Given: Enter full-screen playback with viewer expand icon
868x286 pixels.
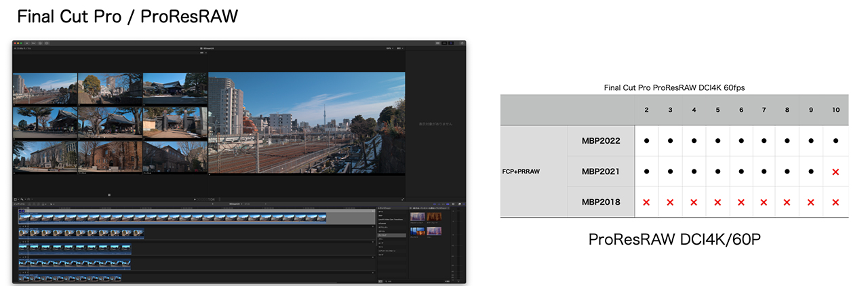Looking at the screenshot, I should click(403, 199).
